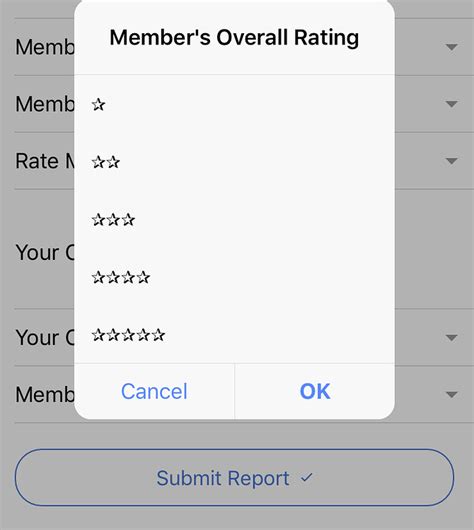
Task: Tap the lower Your C... row label
Action: click(x=45, y=337)
